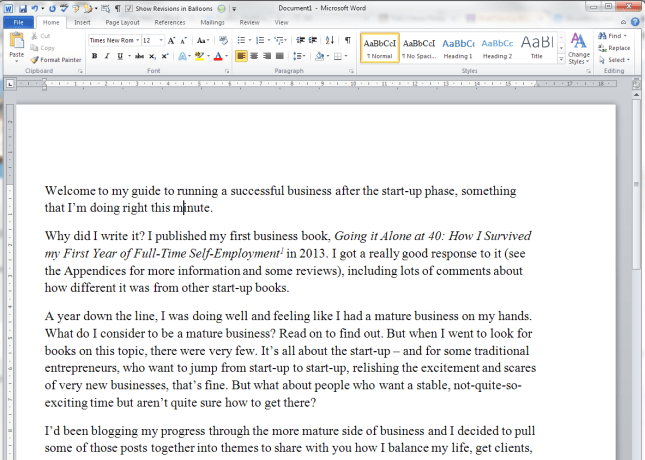Minimize the ribbon with the caret icon
This screenshot has width=645, height=460.
pos(624,22)
